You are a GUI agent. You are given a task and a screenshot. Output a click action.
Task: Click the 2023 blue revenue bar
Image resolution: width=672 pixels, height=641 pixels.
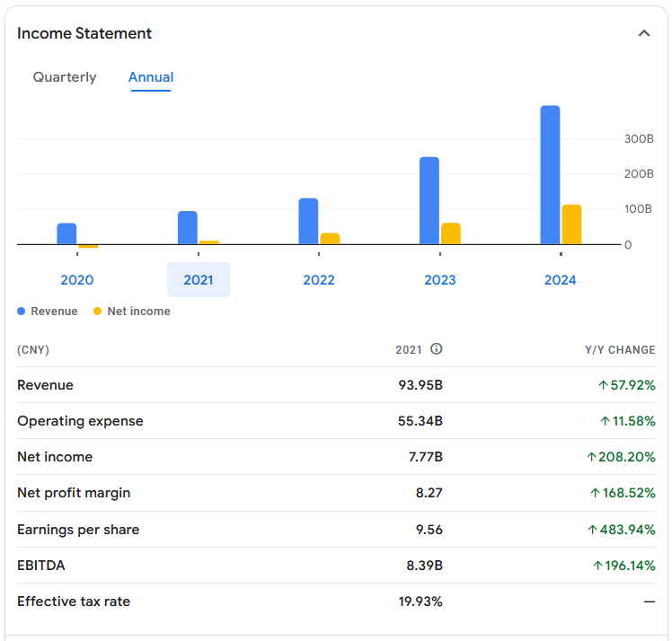pyautogui.click(x=429, y=200)
